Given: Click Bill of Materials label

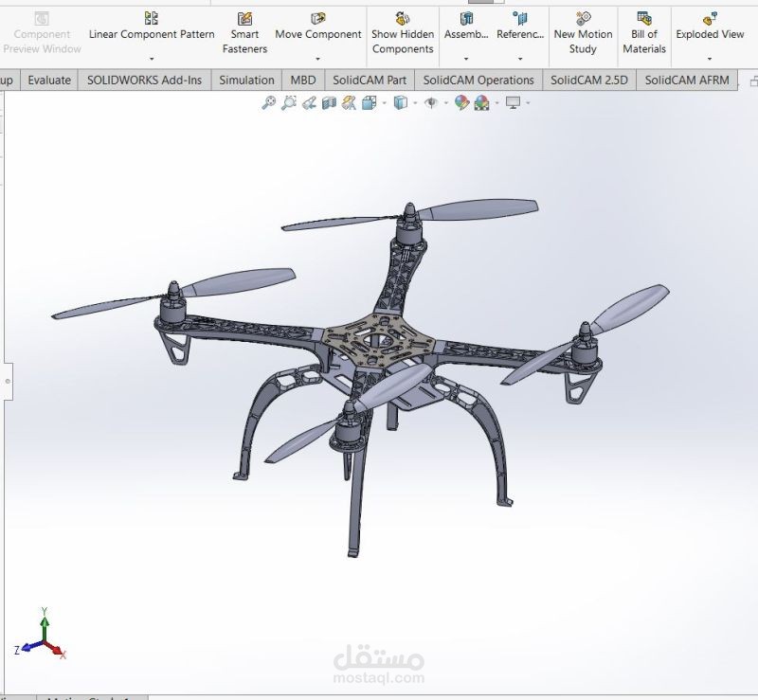Looking at the screenshot, I should tap(644, 42).
